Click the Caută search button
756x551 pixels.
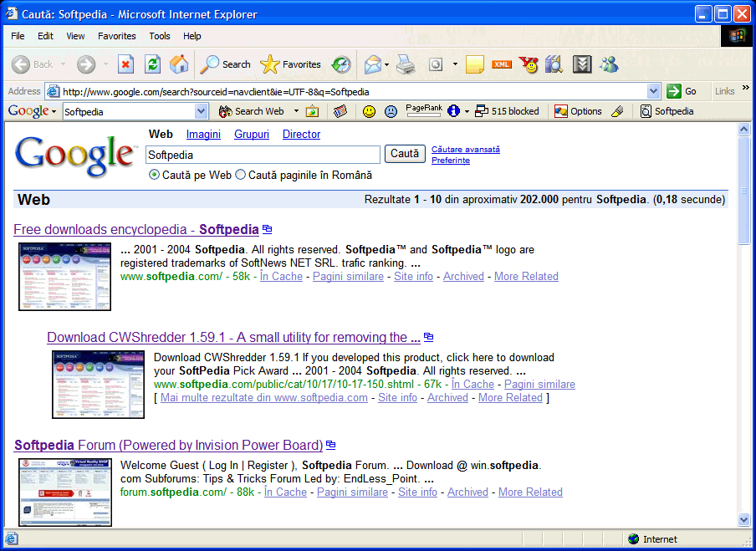[x=405, y=154]
